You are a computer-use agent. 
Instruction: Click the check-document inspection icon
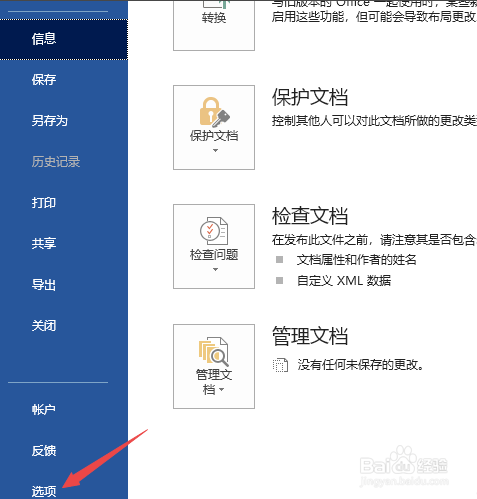click(214, 231)
